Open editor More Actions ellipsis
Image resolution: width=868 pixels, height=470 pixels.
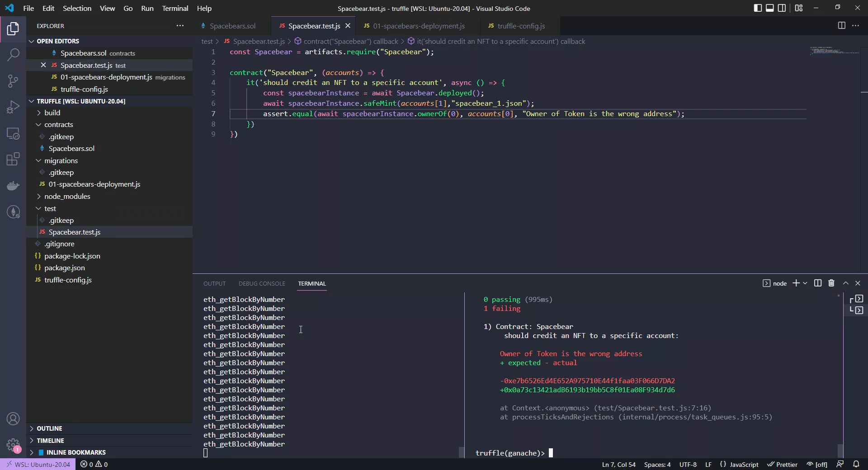(855, 26)
